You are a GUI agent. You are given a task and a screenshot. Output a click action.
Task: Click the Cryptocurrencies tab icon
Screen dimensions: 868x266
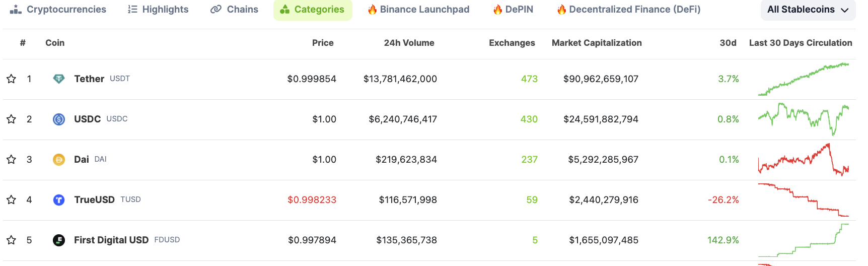pos(16,9)
